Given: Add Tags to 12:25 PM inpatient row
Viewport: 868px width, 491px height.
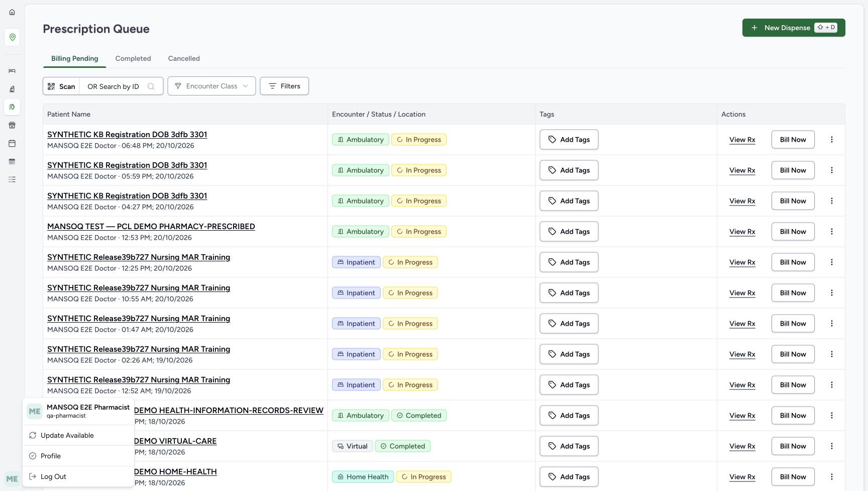Looking at the screenshot, I should [x=569, y=262].
